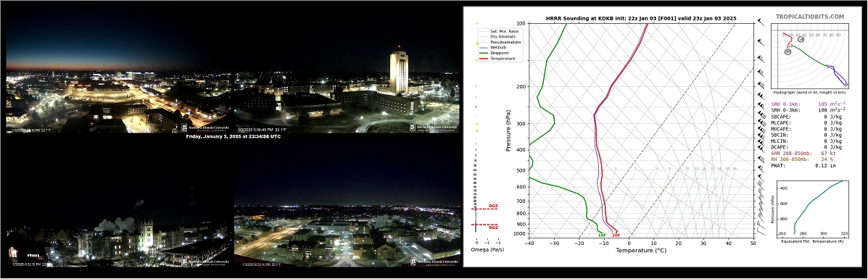Select the SBCAPE value row
868x279 pixels.
pos(806,117)
